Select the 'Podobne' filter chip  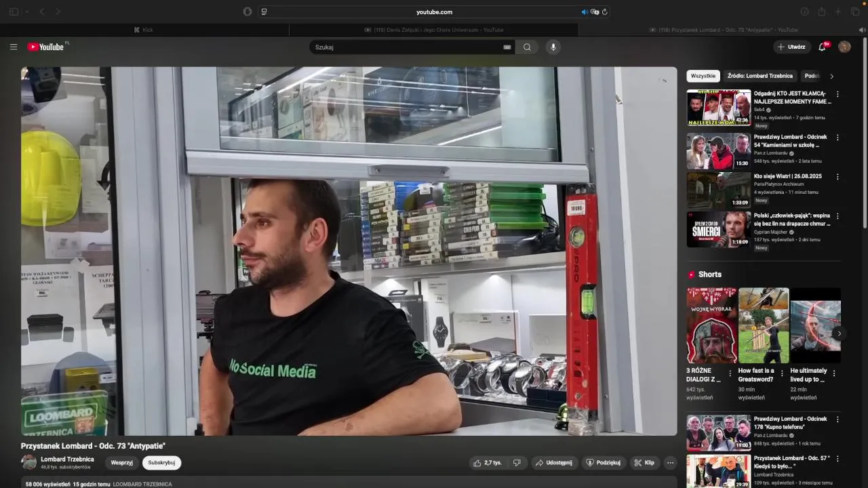point(812,76)
